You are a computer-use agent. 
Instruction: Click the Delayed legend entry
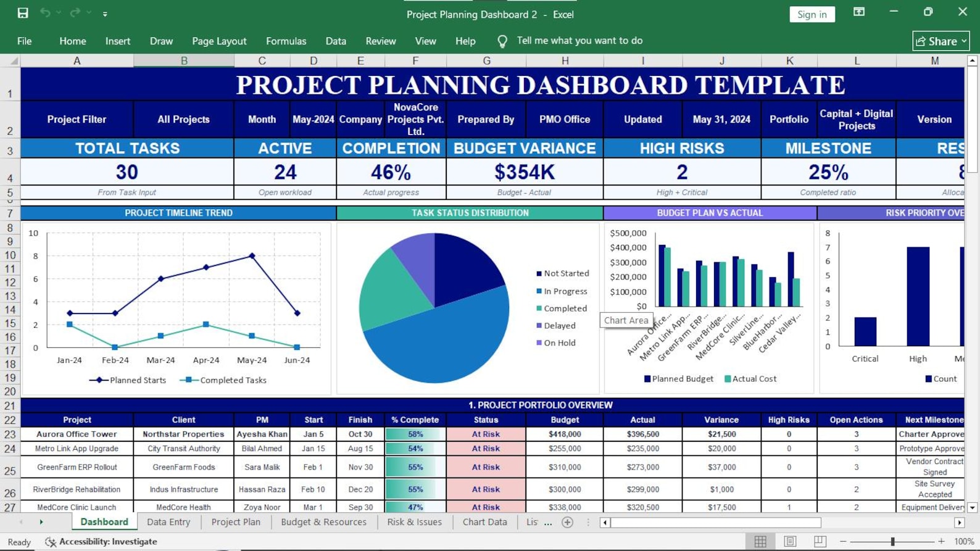(x=555, y=326)
